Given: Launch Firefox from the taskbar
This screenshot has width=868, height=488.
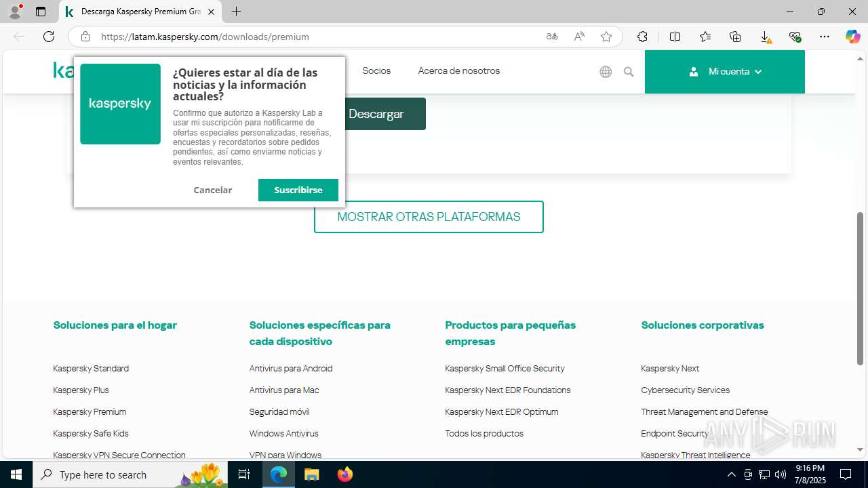Looking at the screenshot, I should (345, 474).
